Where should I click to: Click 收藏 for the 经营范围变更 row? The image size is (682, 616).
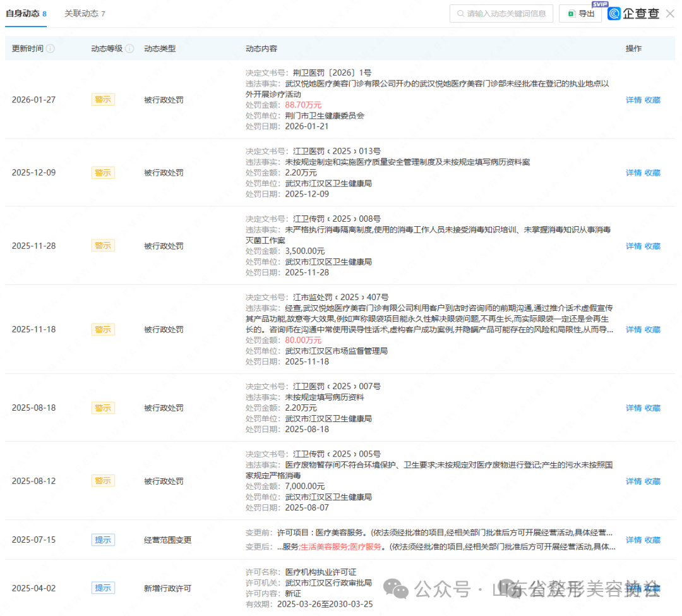pos(652,540)
